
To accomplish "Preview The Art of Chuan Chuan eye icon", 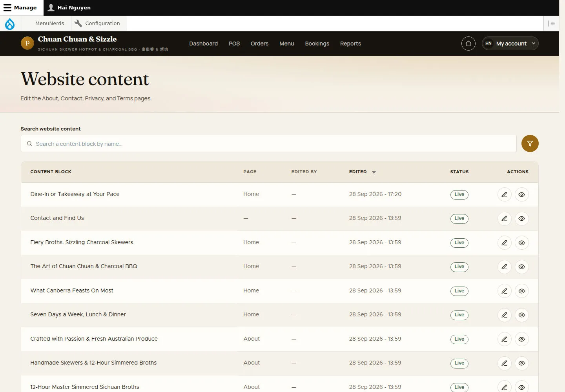I will point(521,267).
